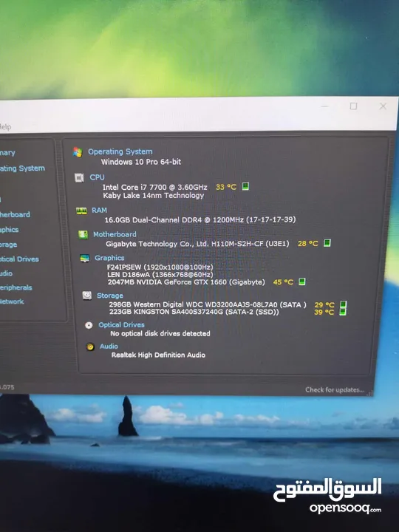
Task: Open the Optical Drives section heading
Action: pos(121,324)
